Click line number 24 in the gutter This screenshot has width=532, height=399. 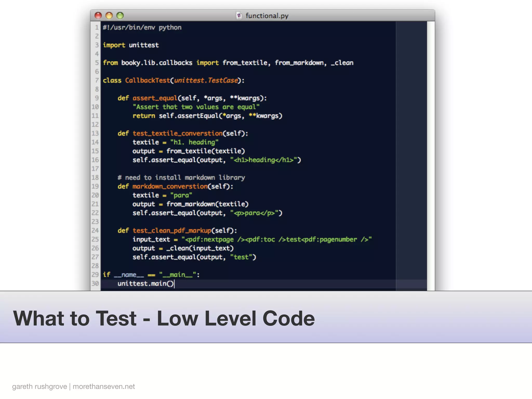(95, 230)
